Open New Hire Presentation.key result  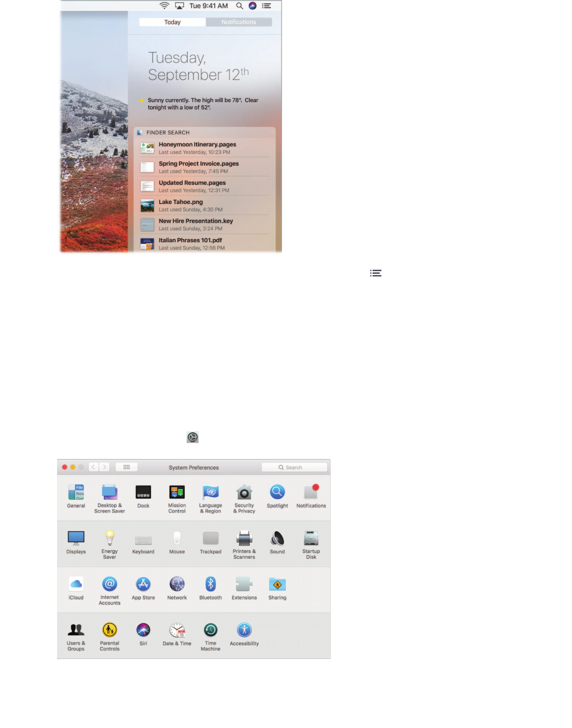(x=205, y=224)
